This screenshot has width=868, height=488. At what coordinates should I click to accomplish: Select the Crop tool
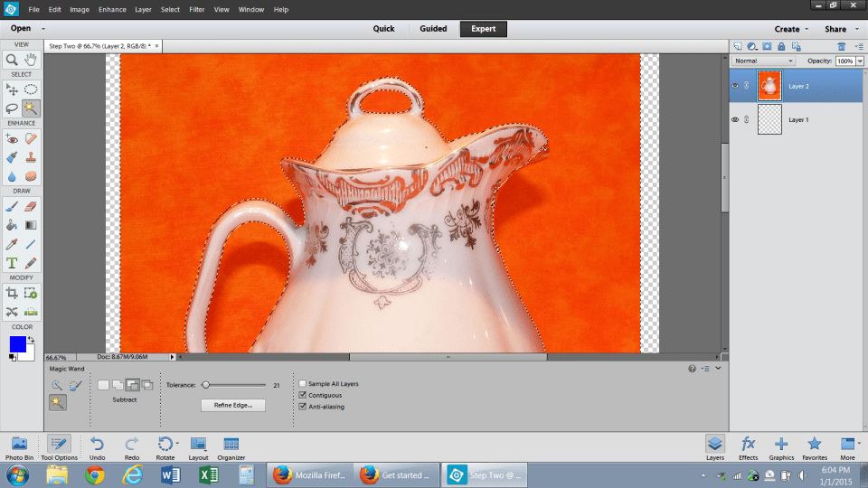point(13,294)
